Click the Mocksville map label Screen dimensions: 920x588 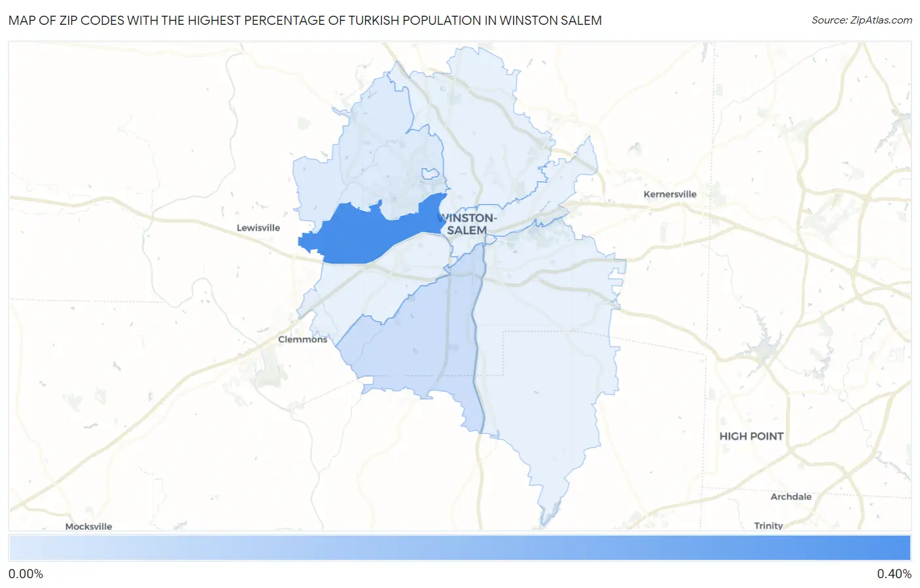pos(88,526)
